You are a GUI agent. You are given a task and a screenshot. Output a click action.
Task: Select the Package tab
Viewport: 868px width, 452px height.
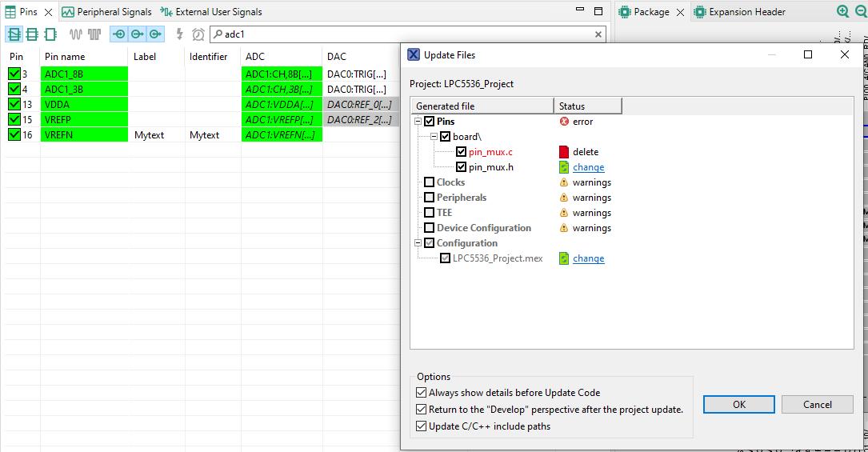click(x=644, y=12)
